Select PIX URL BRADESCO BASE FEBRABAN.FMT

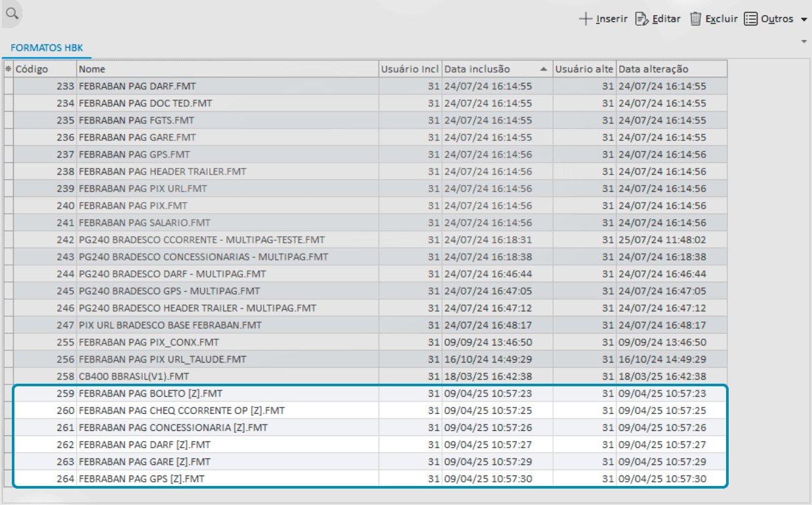(x=365, y=325)
